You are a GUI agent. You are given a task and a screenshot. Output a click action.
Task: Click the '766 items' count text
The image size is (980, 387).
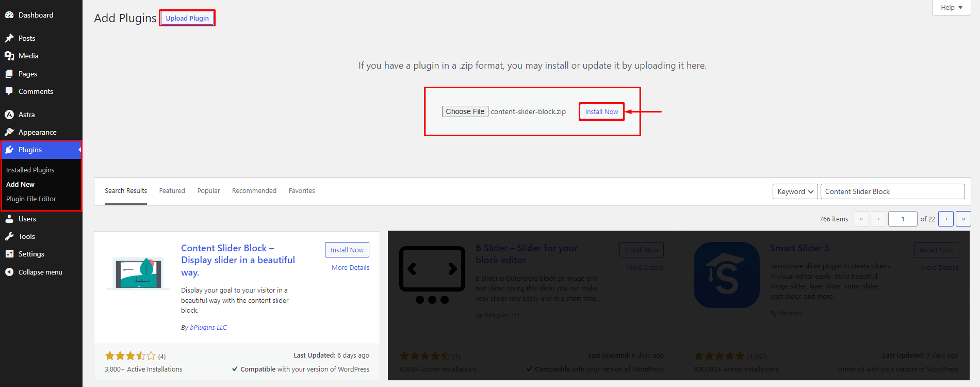pos(834,219)
